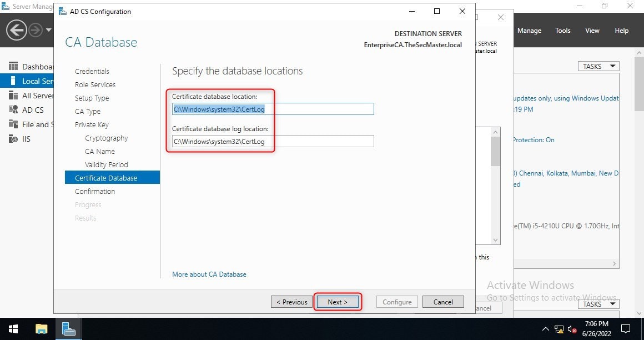Open File and Storage Services sidebar icon
The height and width of the screenshot is (340, 644).
pos(13,124)
